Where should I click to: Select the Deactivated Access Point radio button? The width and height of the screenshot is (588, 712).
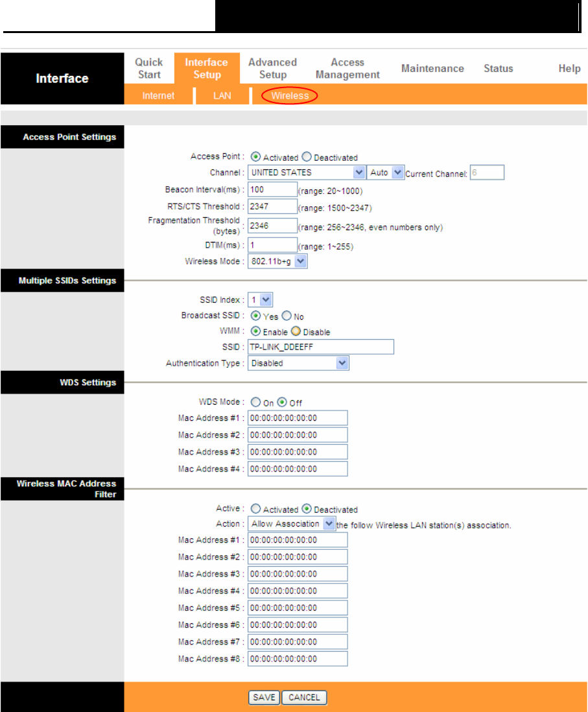coord(307,157)
